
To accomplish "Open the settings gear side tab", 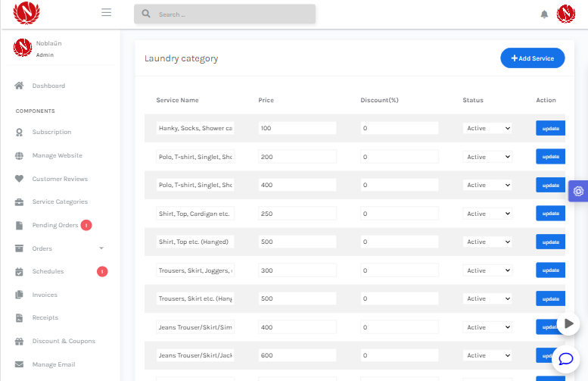I will pyautogui.click(x=578, y=191).
